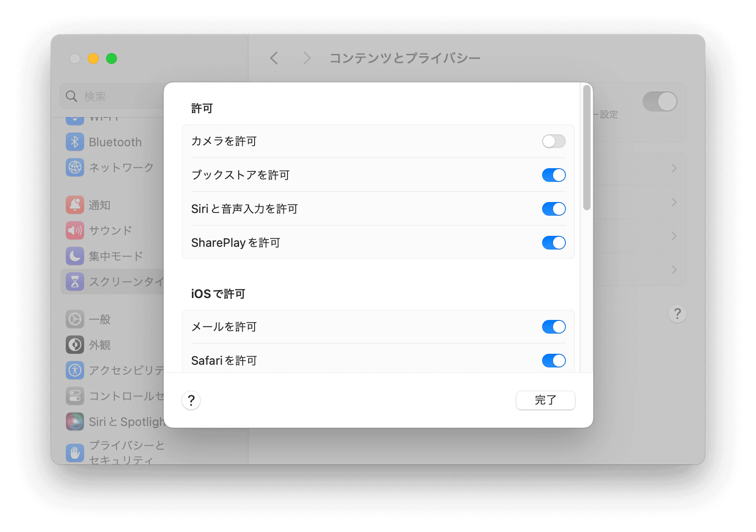Click the 検索 search field

[x=112, y=96]
